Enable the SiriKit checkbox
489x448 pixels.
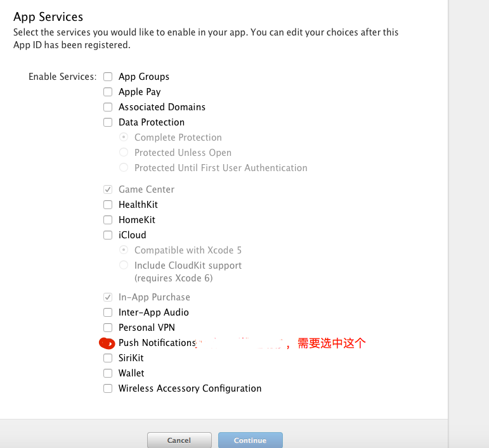pos(108,358)
